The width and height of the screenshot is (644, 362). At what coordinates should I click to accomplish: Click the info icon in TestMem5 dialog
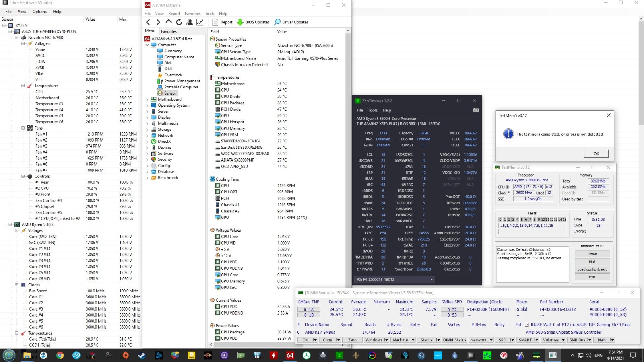(508, 134)
